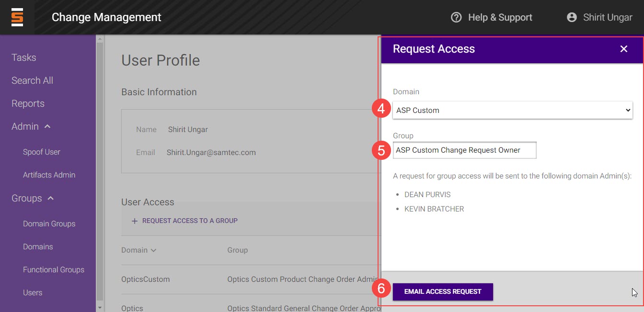Collapse the Groups section chevron

tap(51, 198)
